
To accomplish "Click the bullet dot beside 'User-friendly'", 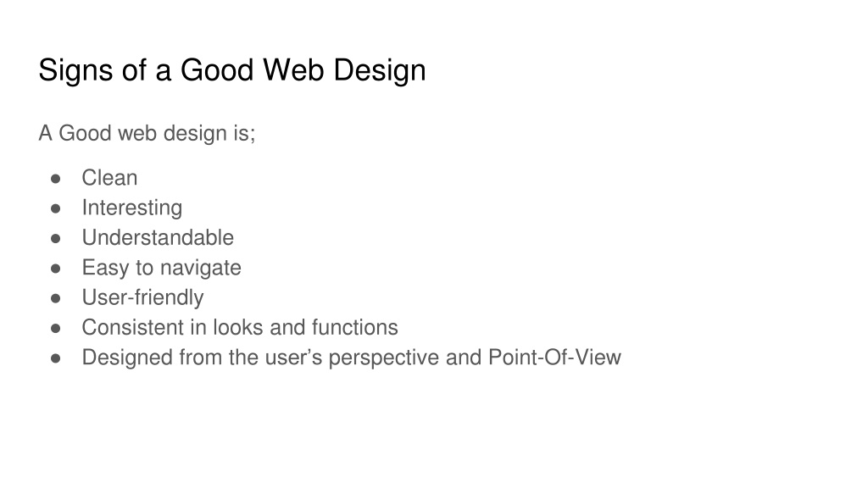I will pos(55,298).
